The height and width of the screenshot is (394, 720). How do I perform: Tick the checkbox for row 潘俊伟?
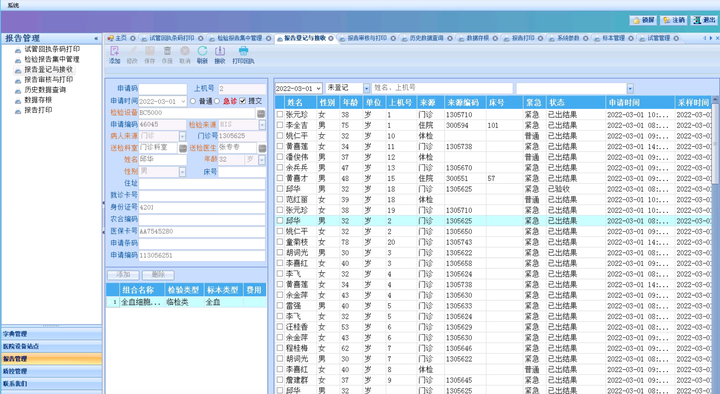point(280,157)
